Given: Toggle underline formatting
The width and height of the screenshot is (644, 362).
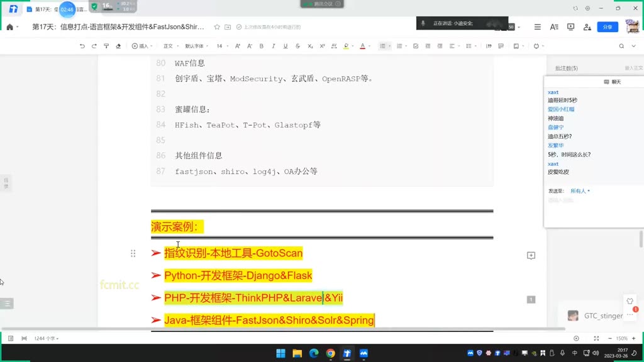Looking at the screenshot, I should pos(286,46).
